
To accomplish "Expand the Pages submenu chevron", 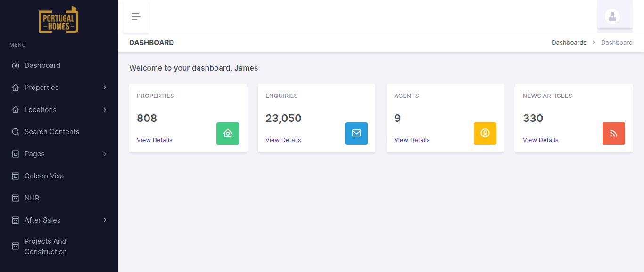I will tap(105, 154).
